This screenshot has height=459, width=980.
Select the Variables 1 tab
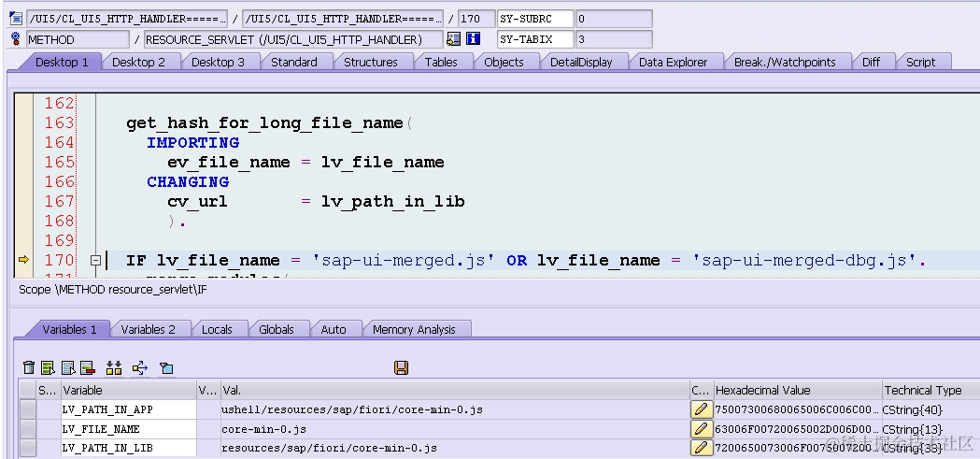pos(69,330)
